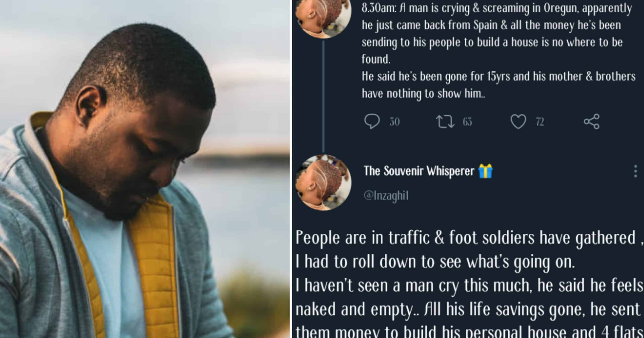Open the three-dot more options menu
Viewport: 644px width, 338px height.
click(x=635, y=171)
